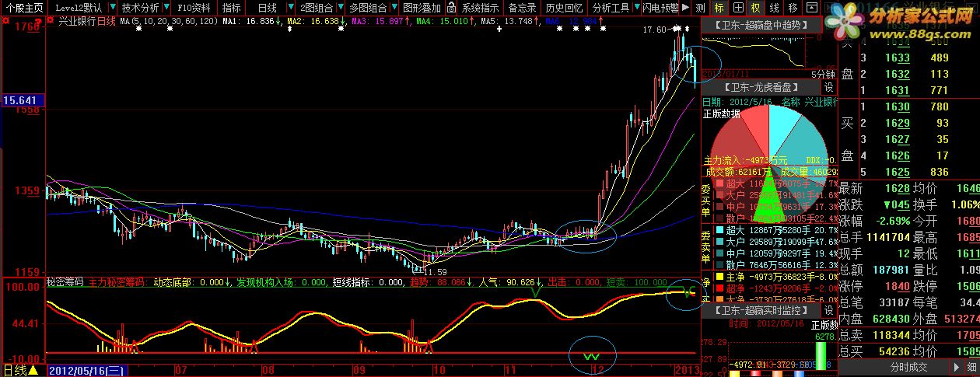Click cyan 超大 swatch in 委卖单 section

(x=719, y=231)
